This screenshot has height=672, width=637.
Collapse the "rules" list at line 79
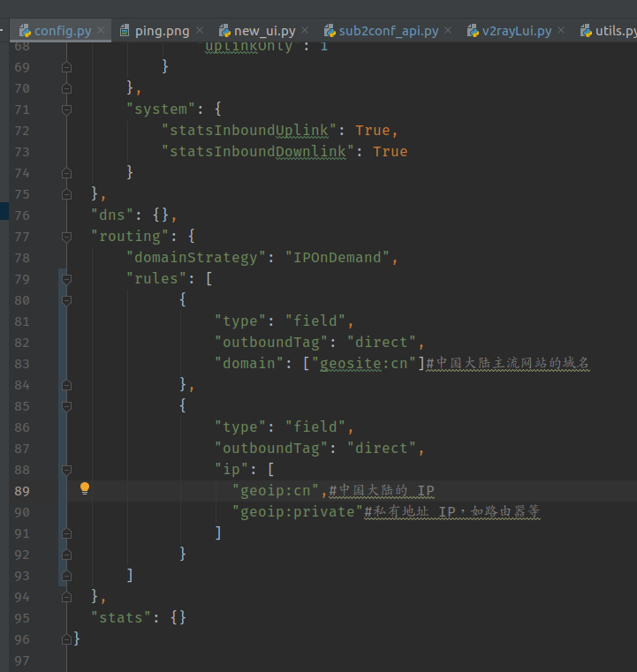coord(66,279)
